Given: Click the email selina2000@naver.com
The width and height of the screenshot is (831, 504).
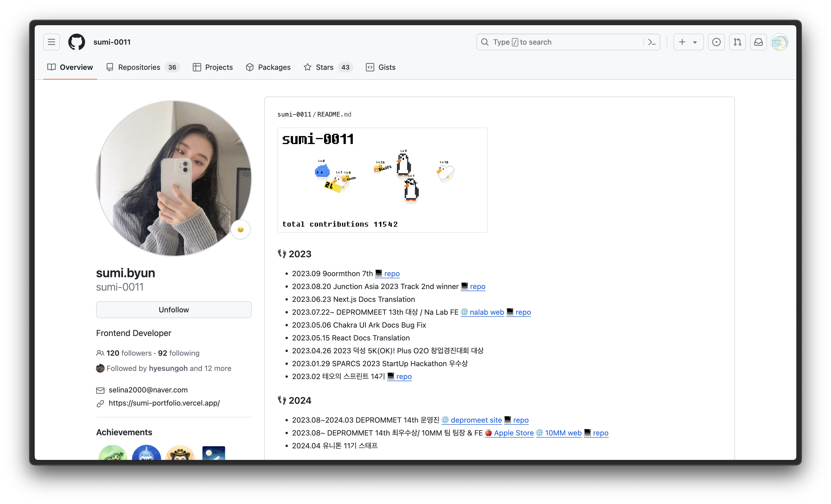Looking at the screenshot, I should pyautogui.click(x=148, y=390).
